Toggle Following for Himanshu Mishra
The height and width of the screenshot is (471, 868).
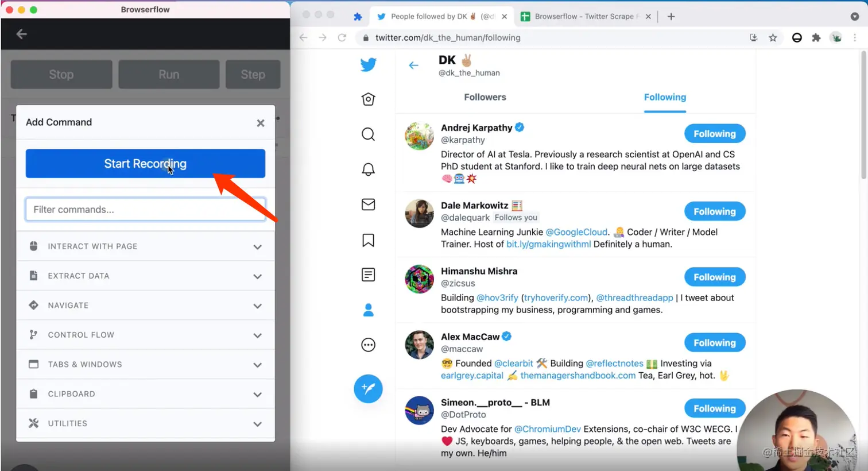tap(715, 277)
